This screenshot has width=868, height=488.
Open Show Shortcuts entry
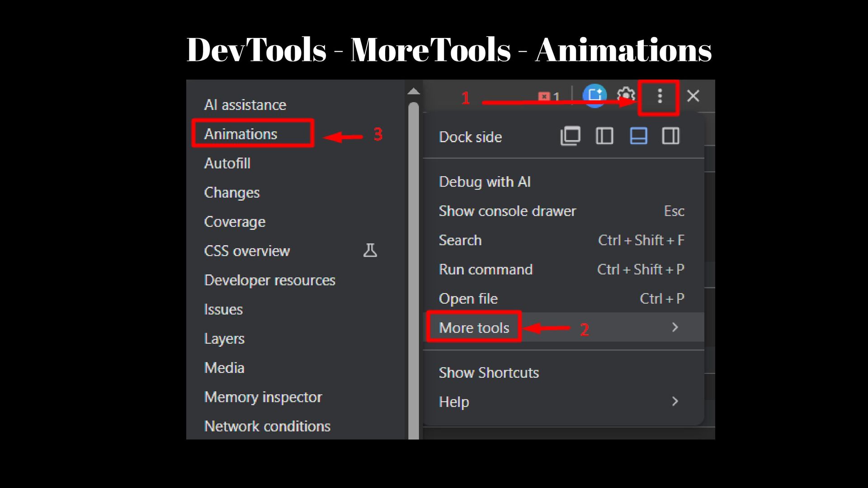489,372
